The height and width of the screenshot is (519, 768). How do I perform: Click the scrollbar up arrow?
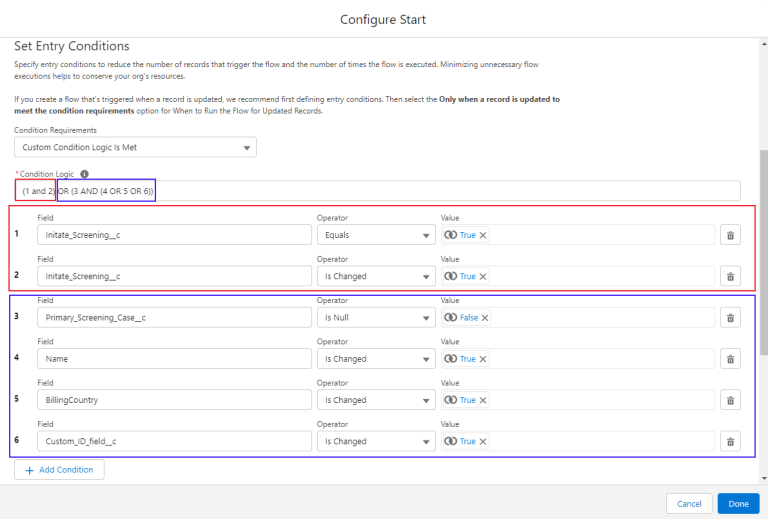pyautogui.click(x=764, y=44)
